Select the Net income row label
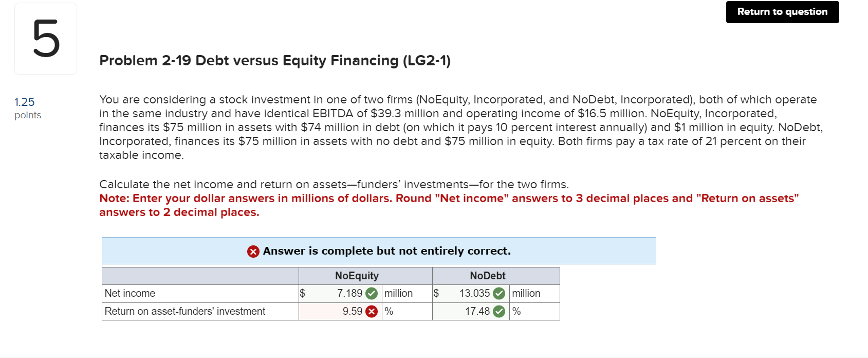 point(130,293)
